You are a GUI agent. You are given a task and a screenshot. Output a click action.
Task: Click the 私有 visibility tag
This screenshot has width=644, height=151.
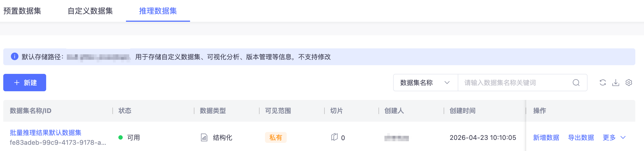click(x=276, y=137)
